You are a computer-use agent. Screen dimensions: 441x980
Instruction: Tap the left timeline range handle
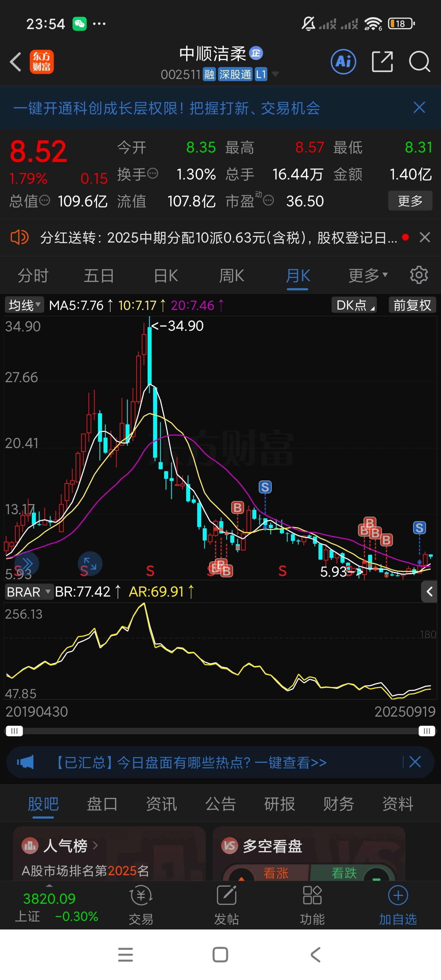pyautogui.click(x=14, y=730)
